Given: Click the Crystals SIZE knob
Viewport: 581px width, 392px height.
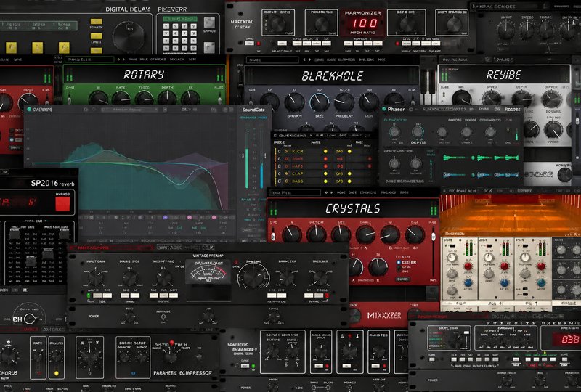Looking at the screenshot, I should tap(341, 235).
